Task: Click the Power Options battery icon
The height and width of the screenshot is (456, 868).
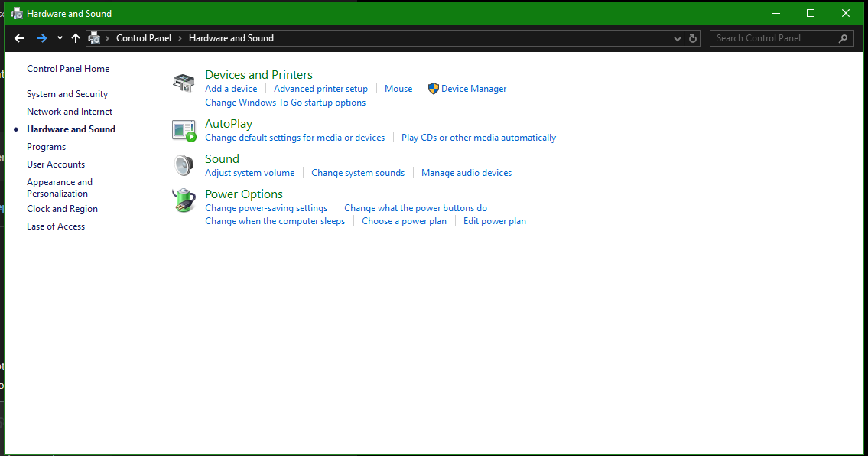Action: (x=184, y=200)
